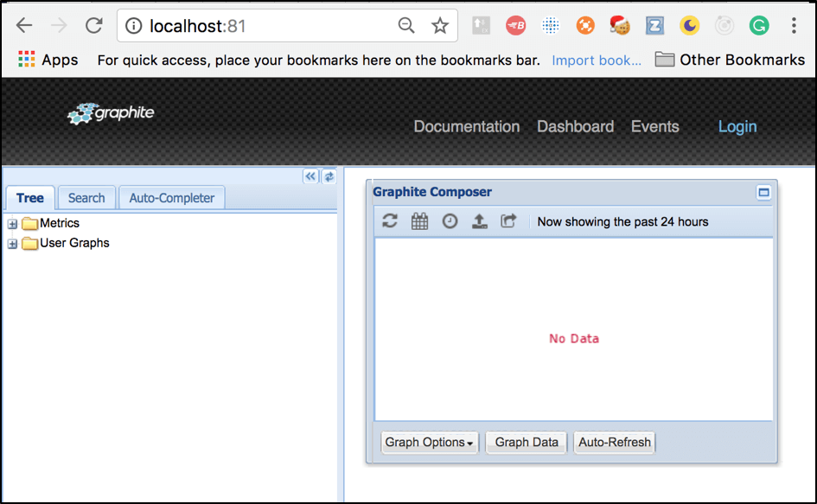Click the site info icon in the address bar
This screenshot has height=504, width=817.
[133, 26]
